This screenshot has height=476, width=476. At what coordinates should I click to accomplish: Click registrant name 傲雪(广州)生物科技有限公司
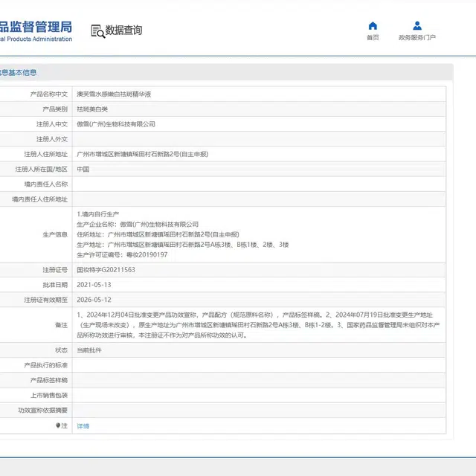pyautogui.click(x=116, y=124)
